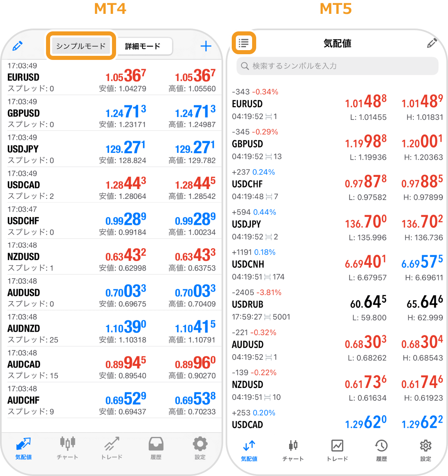Select AUDCAD row in MT4 list
Image resolution: width=448 pixels, height=476 pixels.
click(x=112, y=364)
